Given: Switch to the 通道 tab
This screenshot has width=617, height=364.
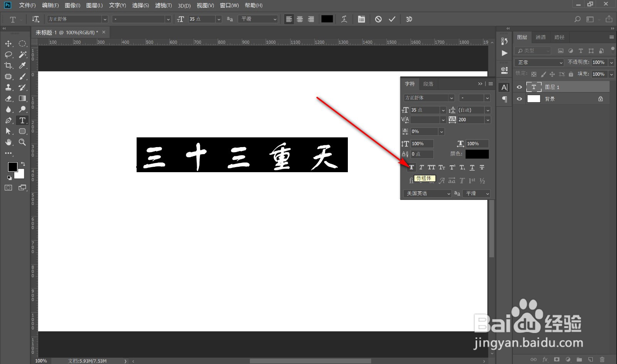Looking at the screenshot, I should click(541, 37).
